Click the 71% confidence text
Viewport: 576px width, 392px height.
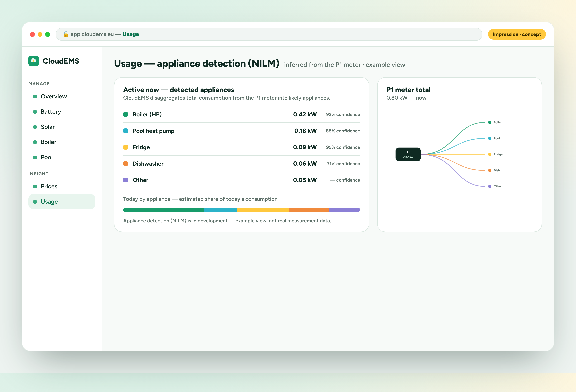(344, 164)
